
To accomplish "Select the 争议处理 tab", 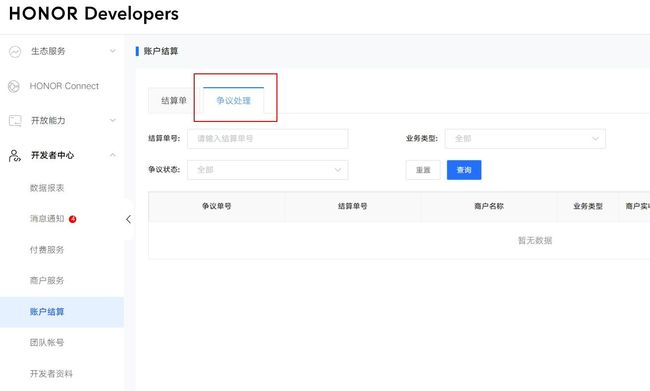I will click(x=233, y=100).
